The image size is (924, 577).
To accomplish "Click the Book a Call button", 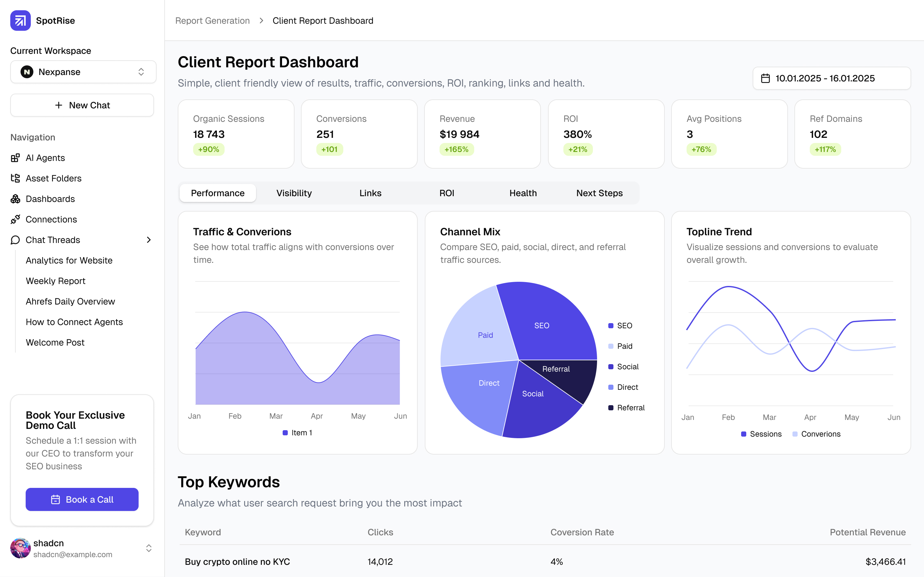I will point(82,499).
